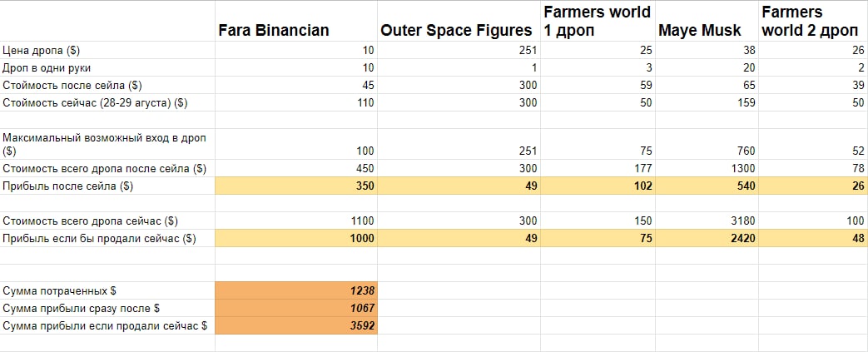Select the yellow cell showing 540
This screenshot has height=352, width=868.
point(707,186)
